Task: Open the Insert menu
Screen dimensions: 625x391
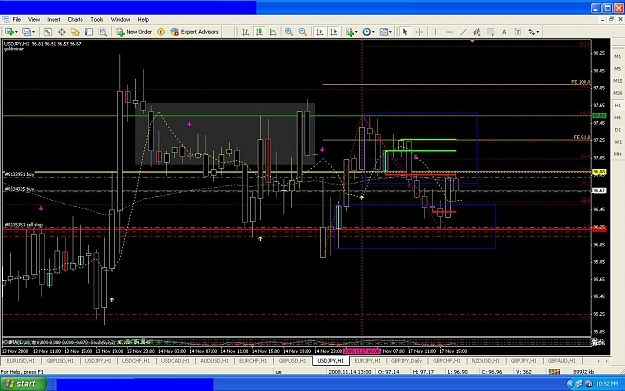Action: click(54, 20)
